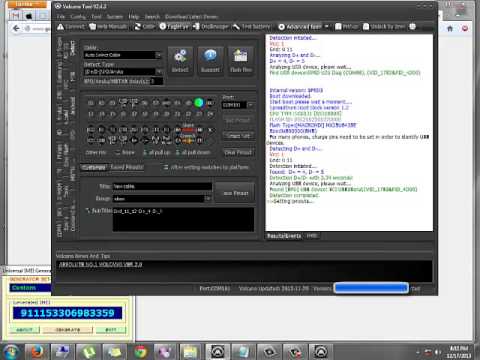Expand the Detect Type dropdown
The image size is (480, 360).
click(159, 71)
